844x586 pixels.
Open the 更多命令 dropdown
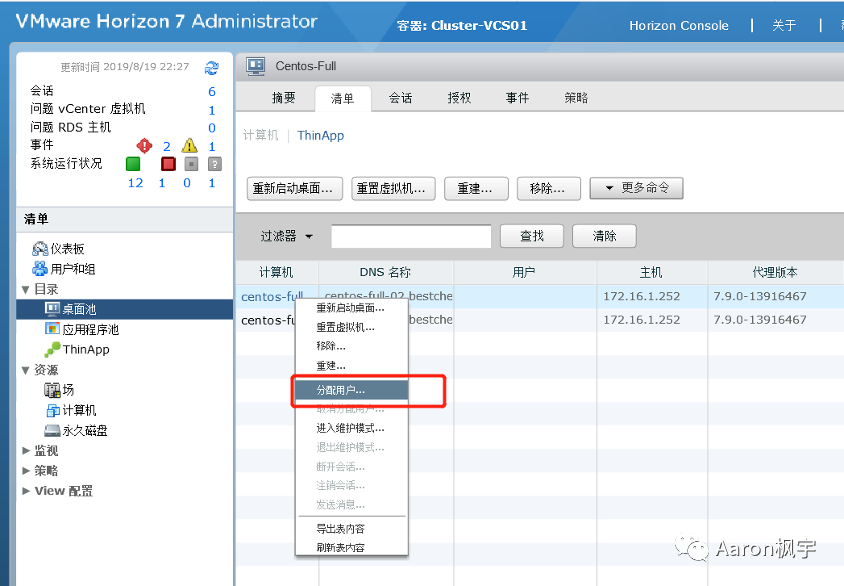pos(636,188)
